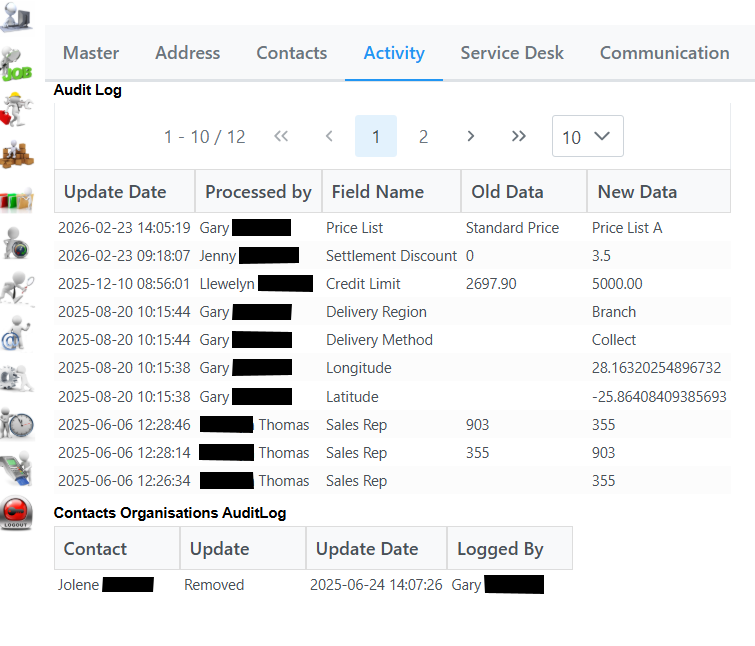This screenshot has width=755, height=646.
Task: Open the magnifying glass search icon
Action: point(17,287)
